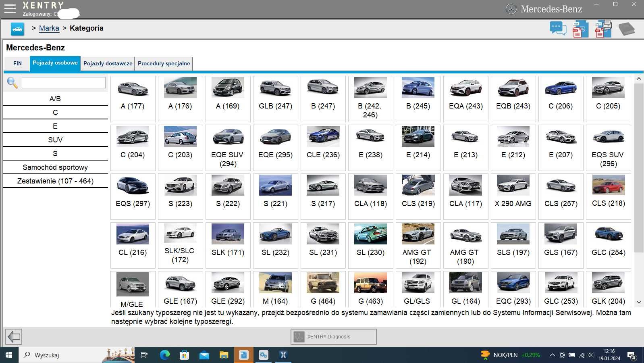The height and width of the screenshot is (363, 644).
Task: Click scrollbar down arrow in model list
Action: coord(639,302)
